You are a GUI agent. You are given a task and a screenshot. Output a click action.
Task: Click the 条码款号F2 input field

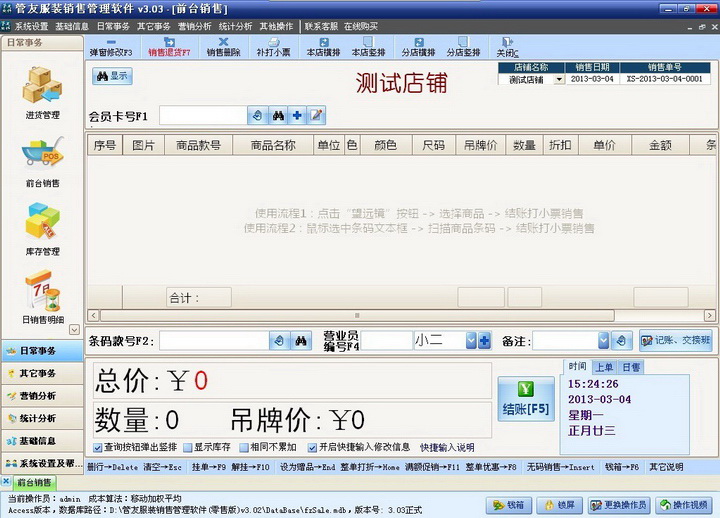(213, 341)
